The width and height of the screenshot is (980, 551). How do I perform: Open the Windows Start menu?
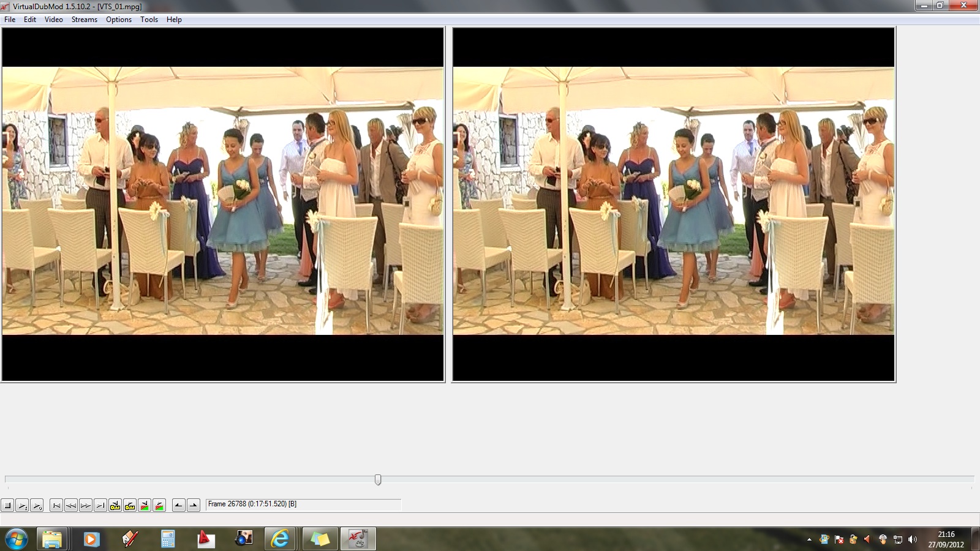point(16,539)
